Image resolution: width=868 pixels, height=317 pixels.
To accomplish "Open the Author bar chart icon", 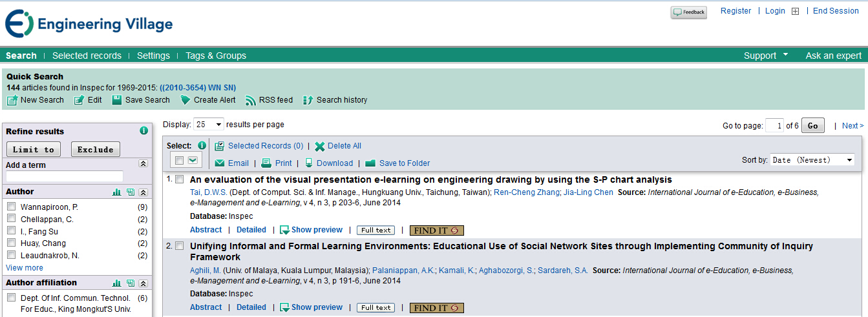I will pos(117,192).
